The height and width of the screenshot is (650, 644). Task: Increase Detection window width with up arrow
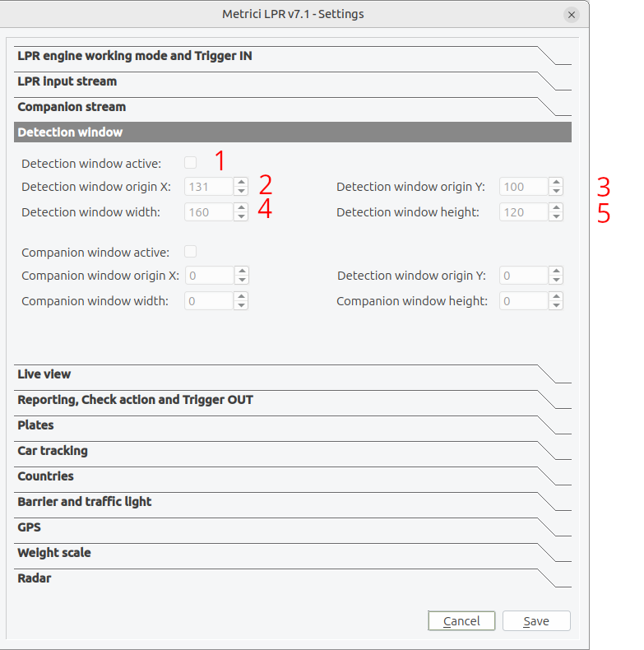(241, 207)
